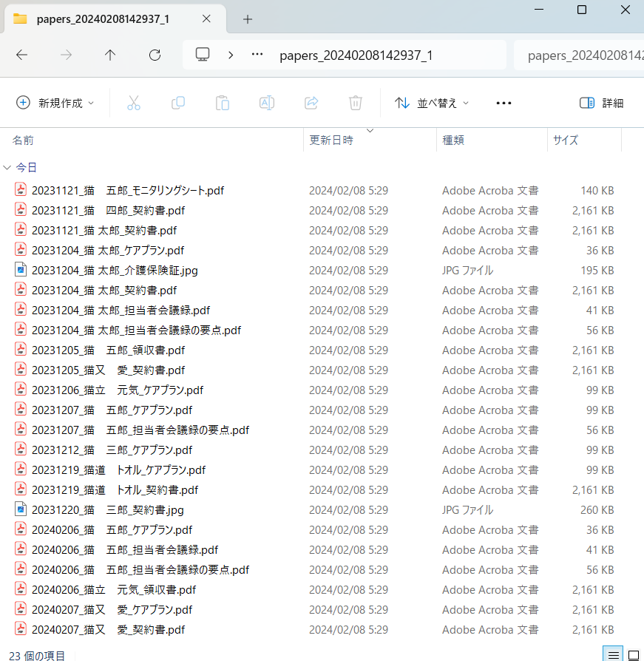Open the ... see-more menu
The image size is (644, 661).
[x=504, y=103]
